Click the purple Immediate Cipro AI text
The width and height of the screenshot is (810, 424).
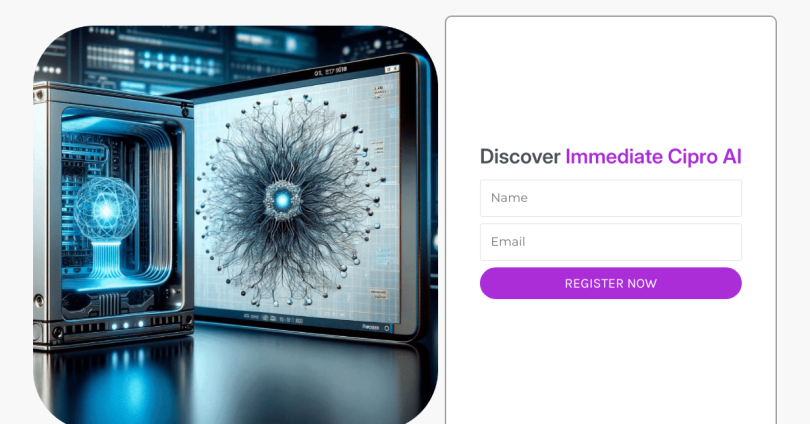click(653, 156)
